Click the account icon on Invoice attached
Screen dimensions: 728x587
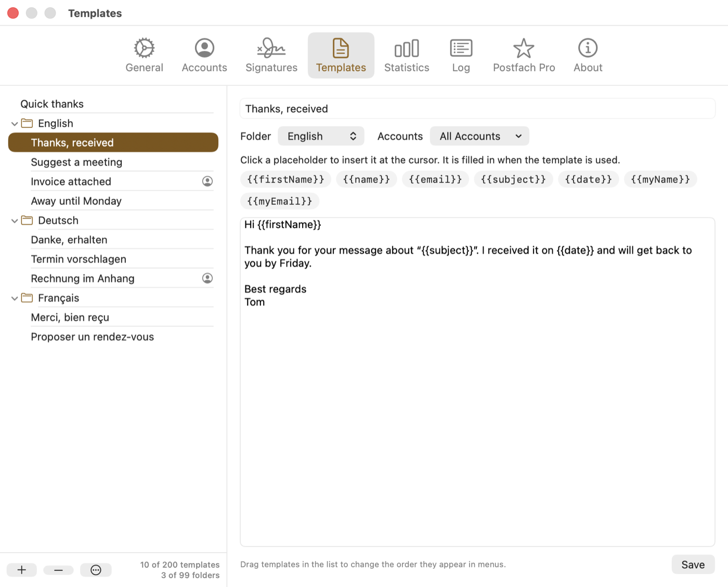tap(207, 181)
